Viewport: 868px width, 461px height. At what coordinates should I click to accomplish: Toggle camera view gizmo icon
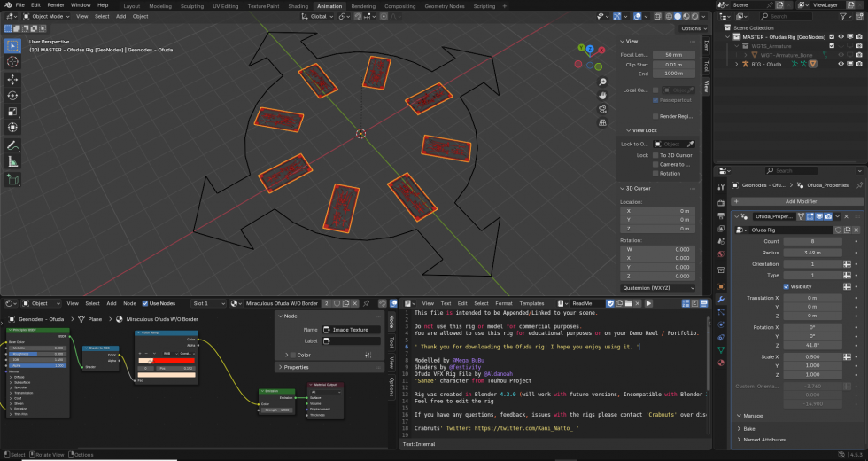pyautogui.click(x=602, y=108)
